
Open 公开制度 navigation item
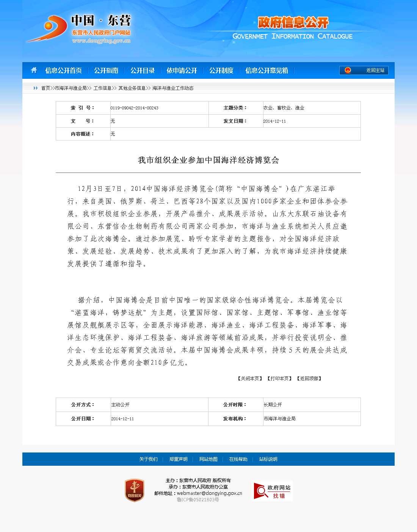pyautogui.click(x=221, y=70)
